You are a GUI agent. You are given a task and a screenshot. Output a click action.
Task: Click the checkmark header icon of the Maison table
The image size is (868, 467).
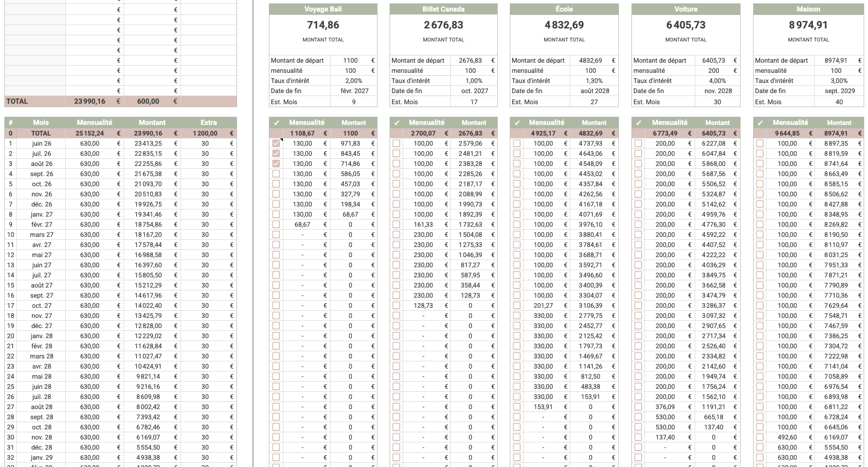pyautogui.click(x=760, y=123)
